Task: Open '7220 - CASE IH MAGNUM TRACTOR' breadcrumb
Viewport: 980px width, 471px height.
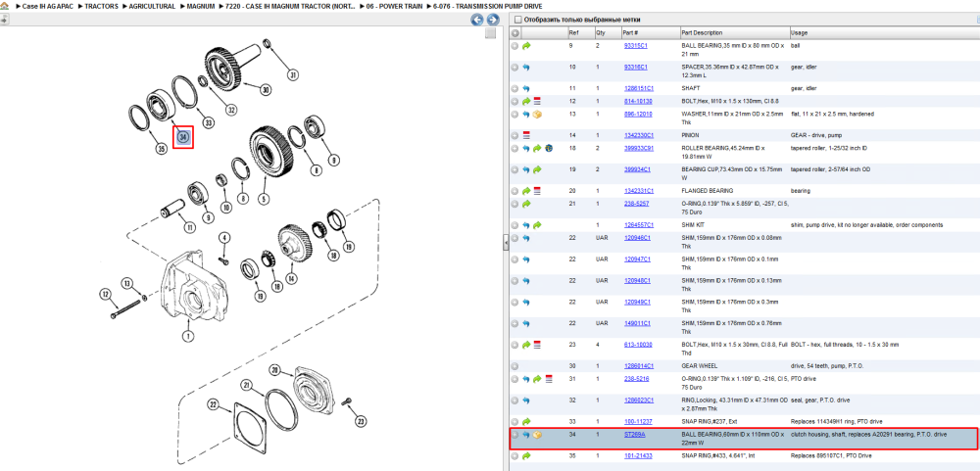Action: (290, 6)
